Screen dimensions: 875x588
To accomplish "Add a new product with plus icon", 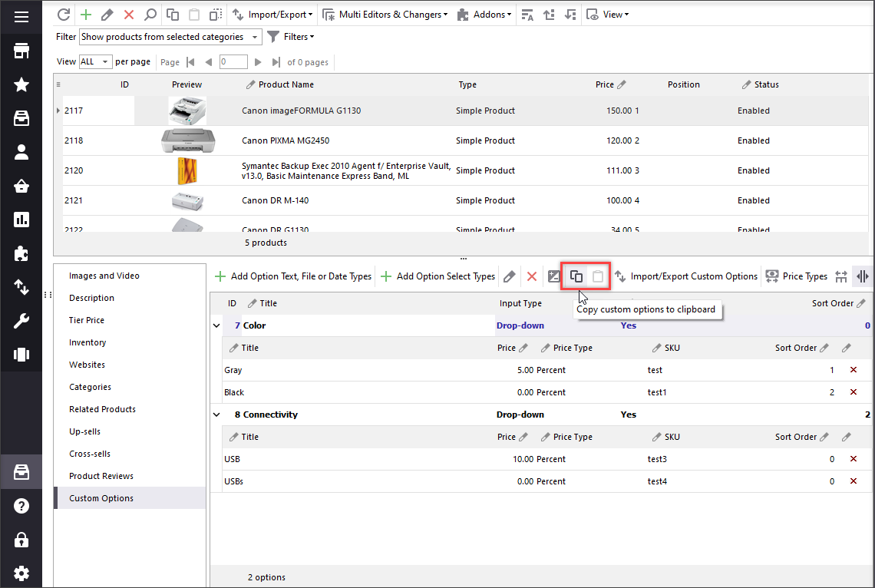I will pyautogui.click(x=85, y=15).
